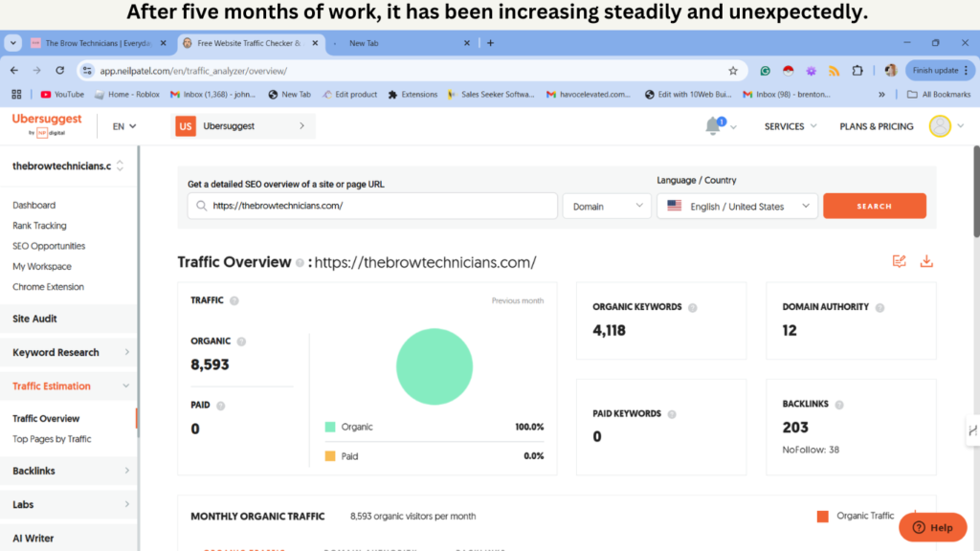Image resolution: width=980 pixels, height=551 pixels.
Task: Open the US Ubersuggest project selector
Action: (x=244, y=126)
